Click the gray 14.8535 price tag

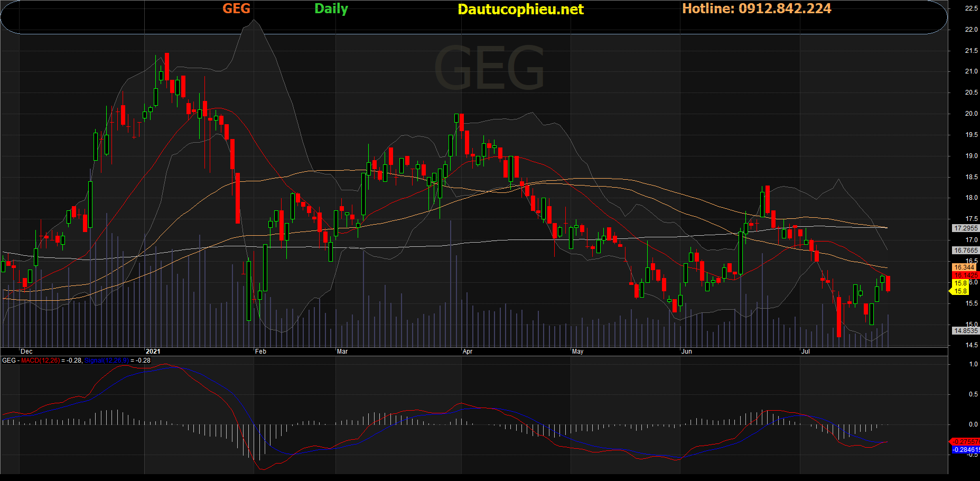tap(965, 331)
